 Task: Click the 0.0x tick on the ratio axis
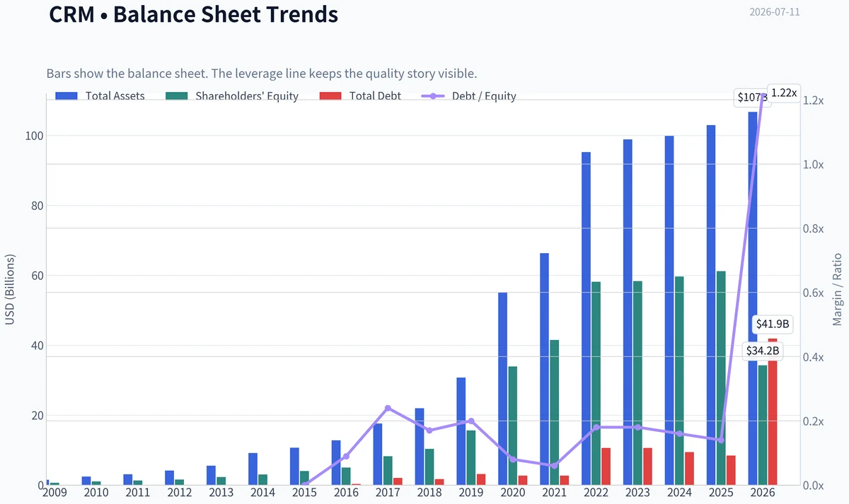tap(814, 486)
